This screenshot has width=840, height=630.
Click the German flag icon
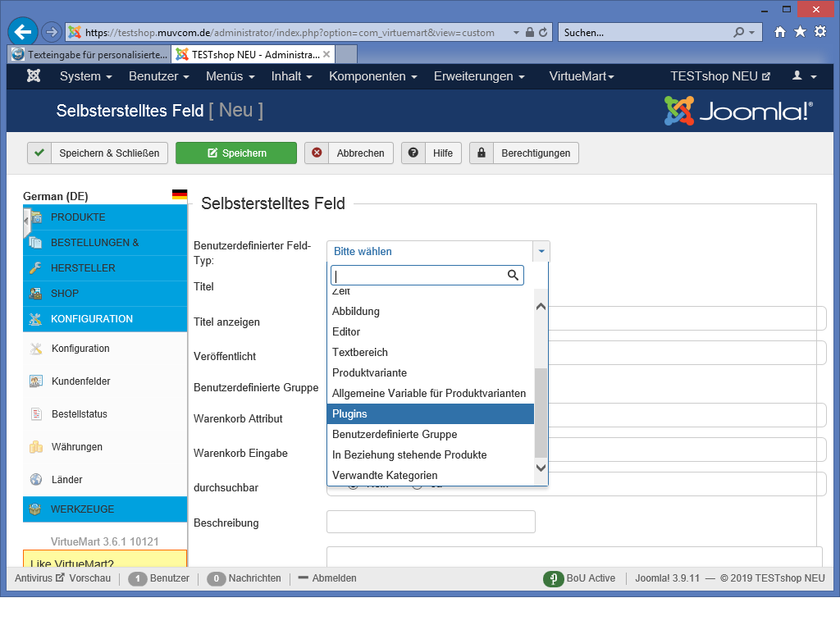(180, 195)
